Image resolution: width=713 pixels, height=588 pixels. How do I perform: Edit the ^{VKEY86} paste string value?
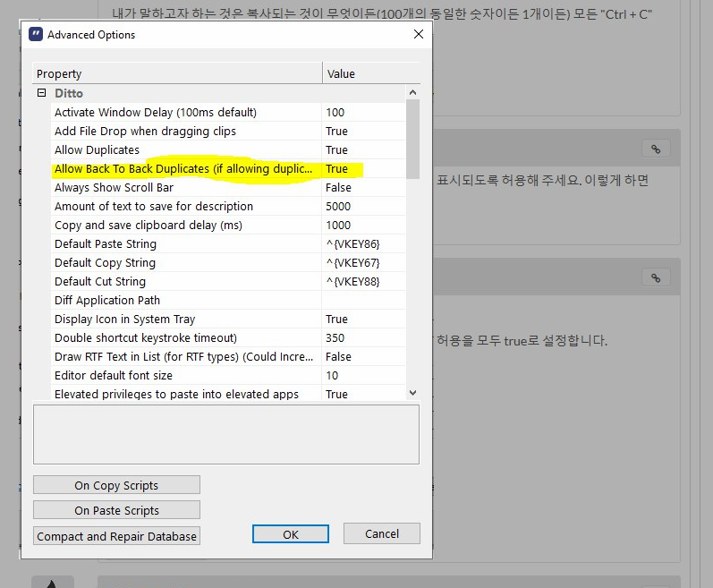tap(363, 243)
